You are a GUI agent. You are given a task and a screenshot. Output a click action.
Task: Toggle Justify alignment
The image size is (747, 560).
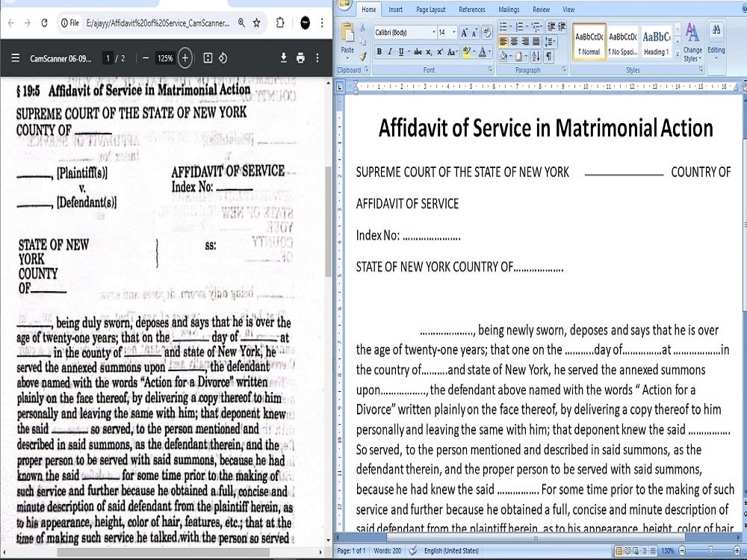click(536, 42)
